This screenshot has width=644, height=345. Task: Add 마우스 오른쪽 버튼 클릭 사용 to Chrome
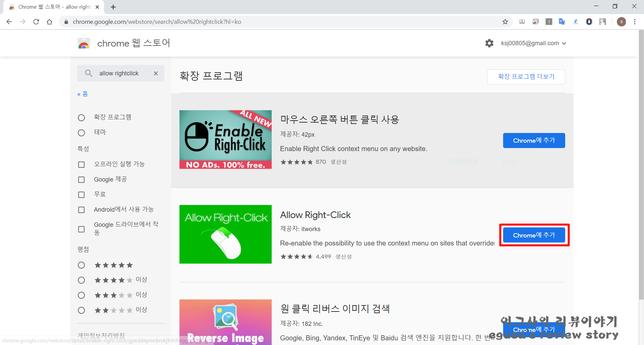click(x=534, y=140)
